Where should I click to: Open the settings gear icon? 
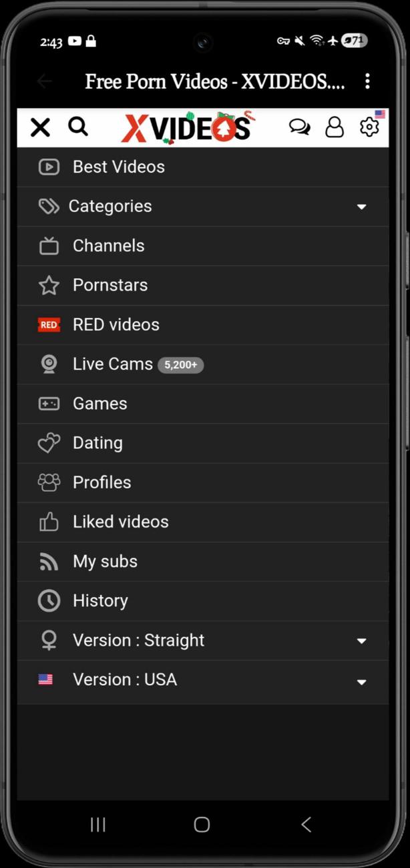click(369, 126)
